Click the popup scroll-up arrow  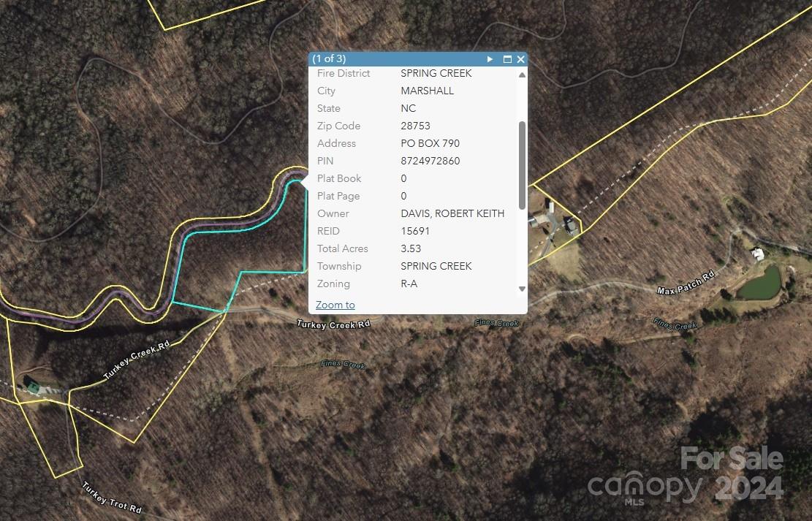pyautogui.click(x=522, y=75)
